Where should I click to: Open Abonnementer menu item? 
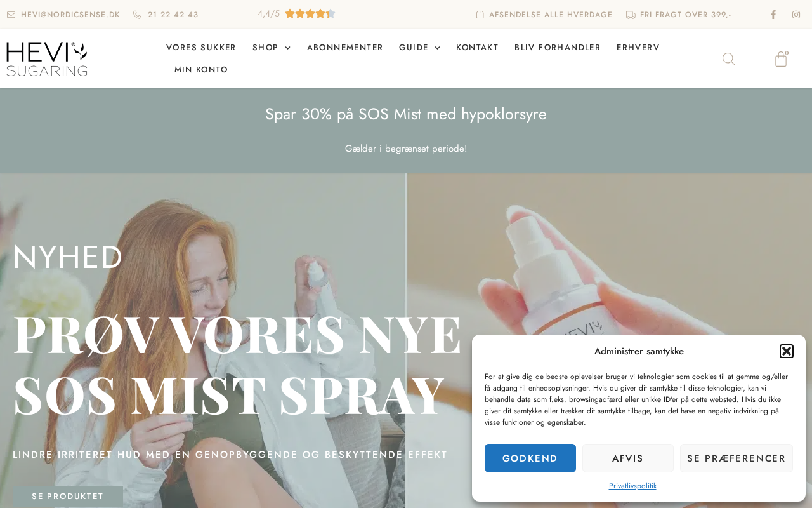[x=345, y=48]
